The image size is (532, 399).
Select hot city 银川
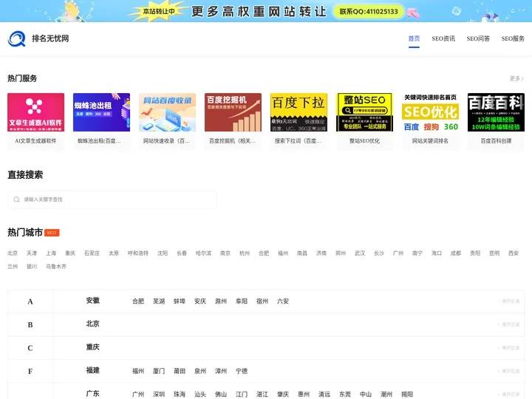[x=32, y=266]
